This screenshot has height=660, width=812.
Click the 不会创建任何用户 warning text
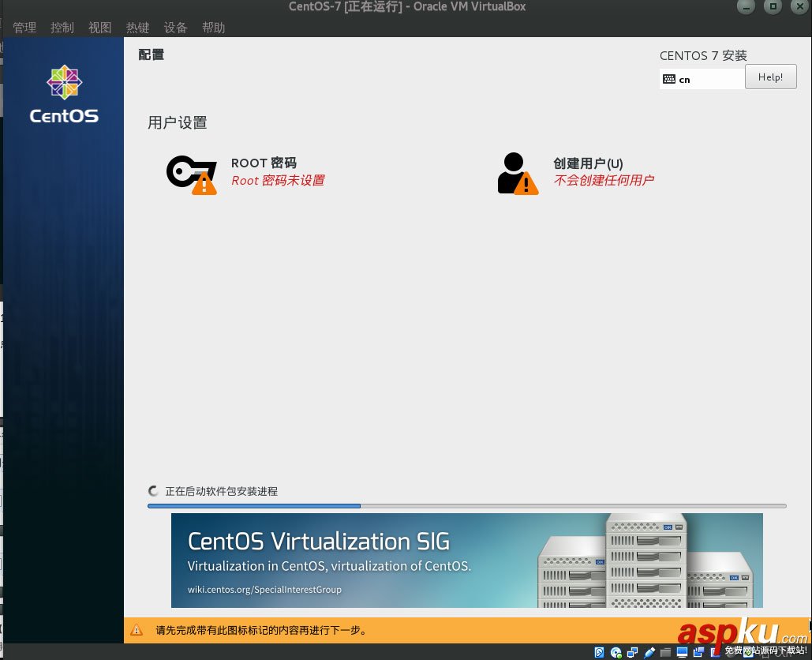[604, 180]
